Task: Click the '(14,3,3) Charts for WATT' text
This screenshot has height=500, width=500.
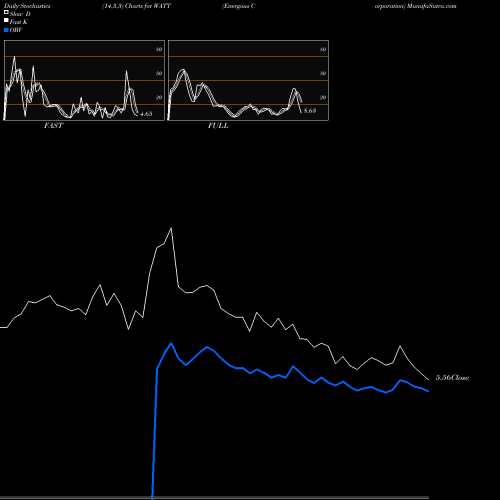Action: tap(137, 6)
